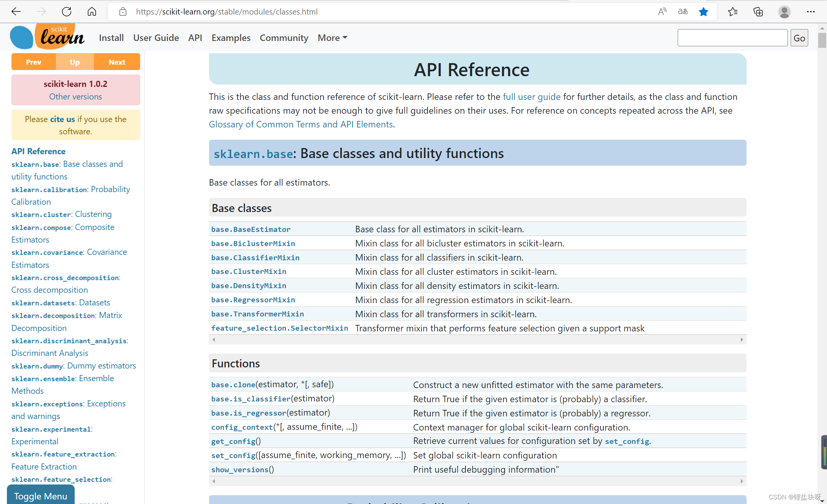Click the scikit-learn logo
827x504 pixels.
tap(47, 37)
